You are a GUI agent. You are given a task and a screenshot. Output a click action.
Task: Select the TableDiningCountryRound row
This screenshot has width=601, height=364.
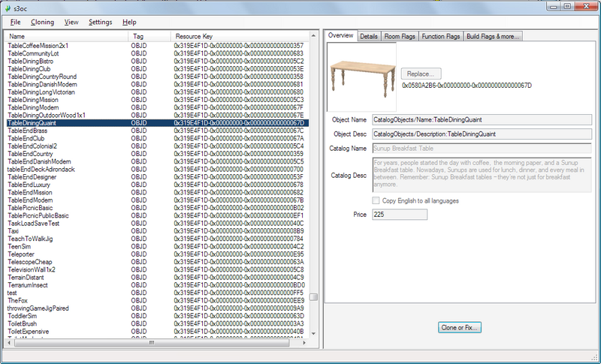click(x=158, y=77)
